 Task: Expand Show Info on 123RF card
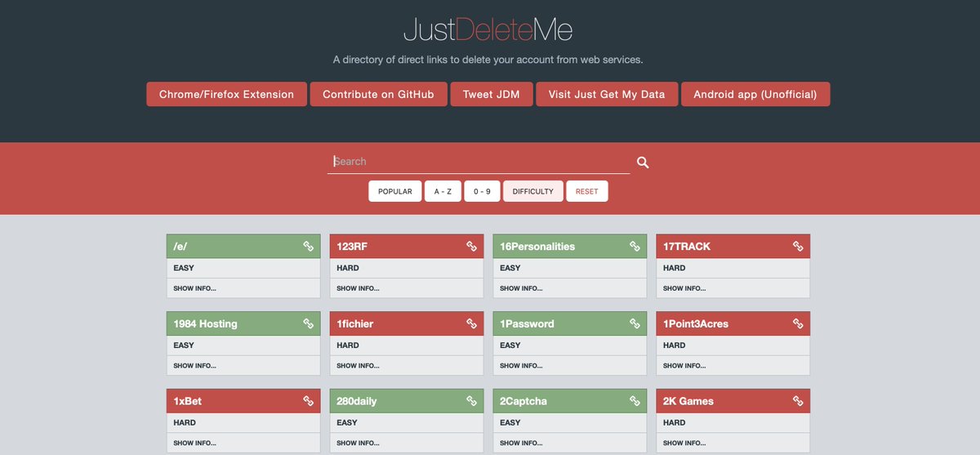coord(358,288)
